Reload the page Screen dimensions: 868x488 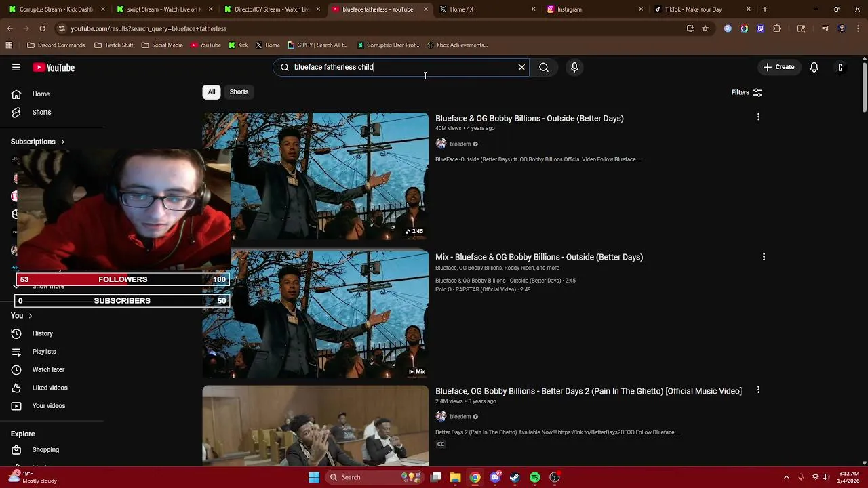[42, 28]
